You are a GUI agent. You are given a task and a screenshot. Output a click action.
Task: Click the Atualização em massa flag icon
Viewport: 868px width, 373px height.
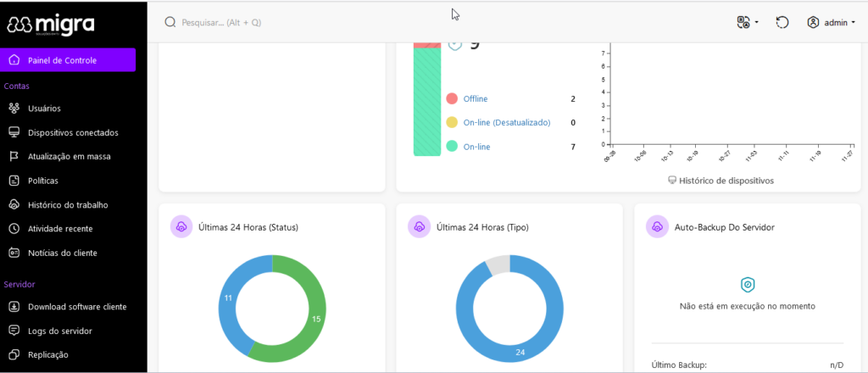tap(14, 157)
